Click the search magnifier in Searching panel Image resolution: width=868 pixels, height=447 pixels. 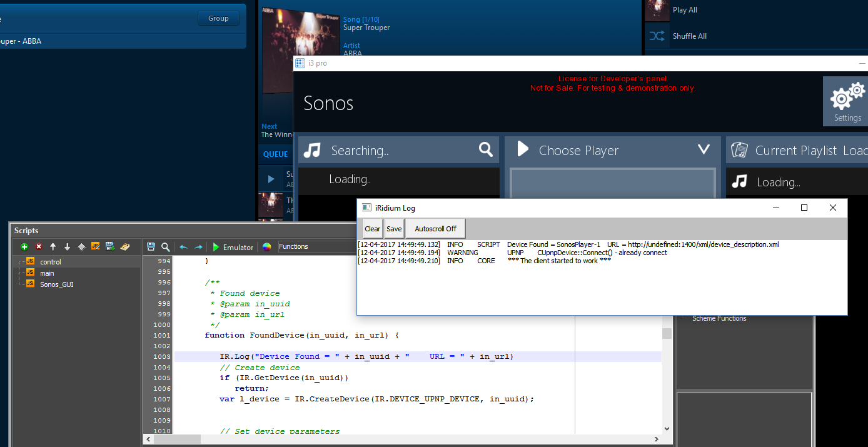486,149
